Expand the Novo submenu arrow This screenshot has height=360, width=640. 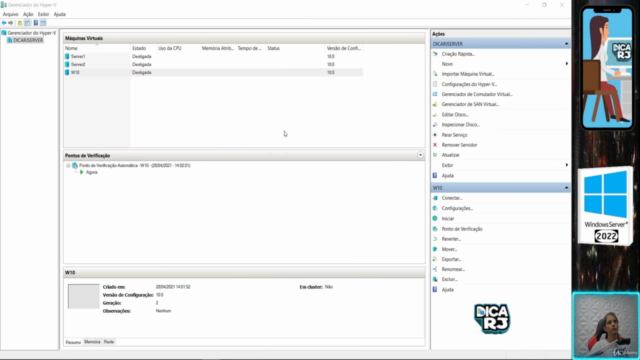tap(567, 64)
